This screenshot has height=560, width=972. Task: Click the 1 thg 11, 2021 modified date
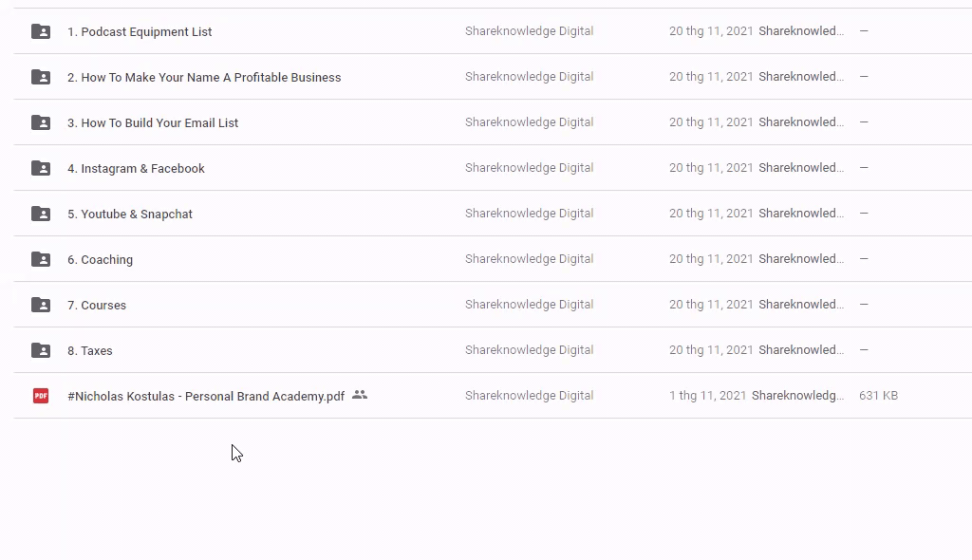[x=707, y=396]
